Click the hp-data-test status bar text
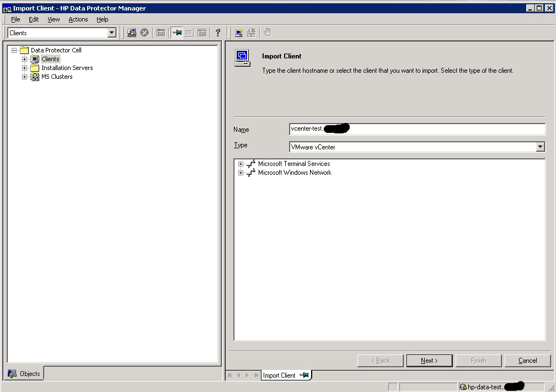The height and width of the screenshot is (392, 556). (485, 387)
